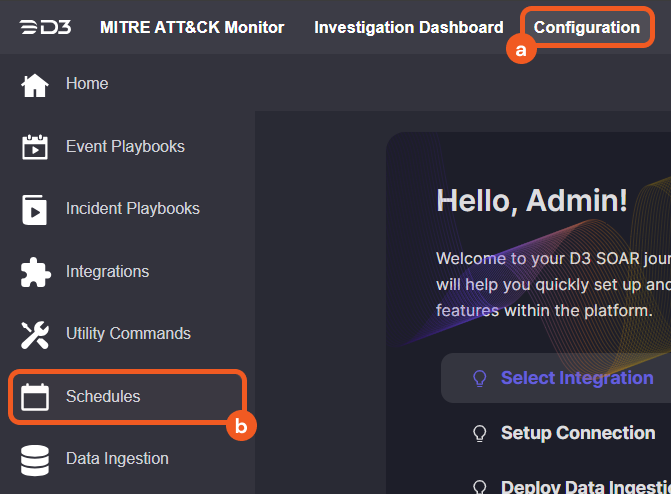
Task: Click the Incident Playbooks book icon
Action: pos(35,210)
